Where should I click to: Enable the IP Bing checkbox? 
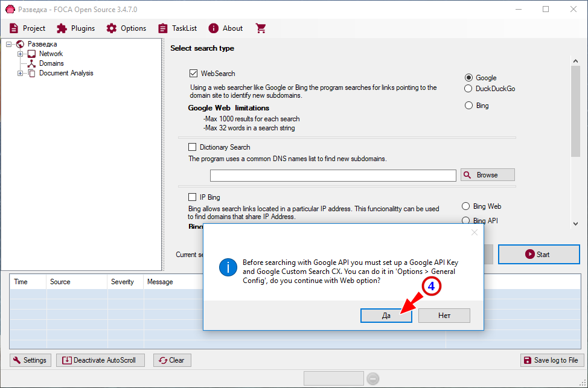pyautogui.click(x=192, y=197)
